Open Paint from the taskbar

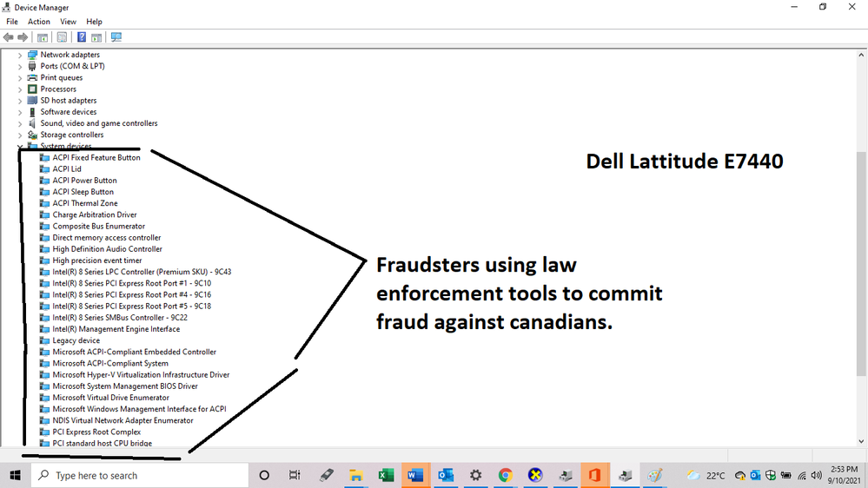point(655,475)
